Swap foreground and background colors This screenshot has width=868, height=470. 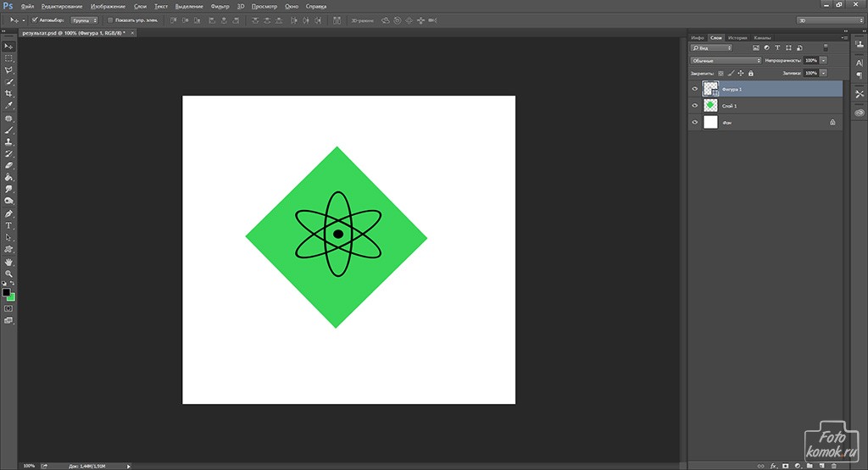click(x=13, y=283)
